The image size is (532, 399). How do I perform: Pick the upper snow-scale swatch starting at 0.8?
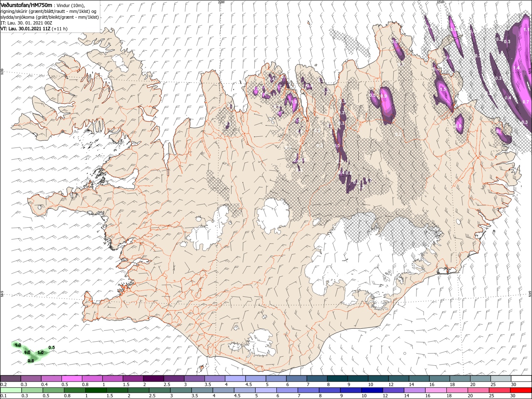pos(92,379)
